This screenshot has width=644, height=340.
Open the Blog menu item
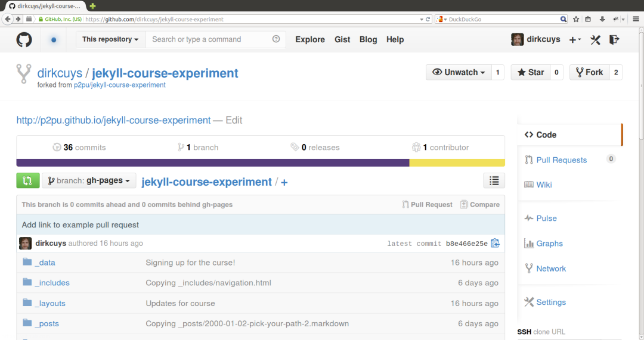pos(368,39)
